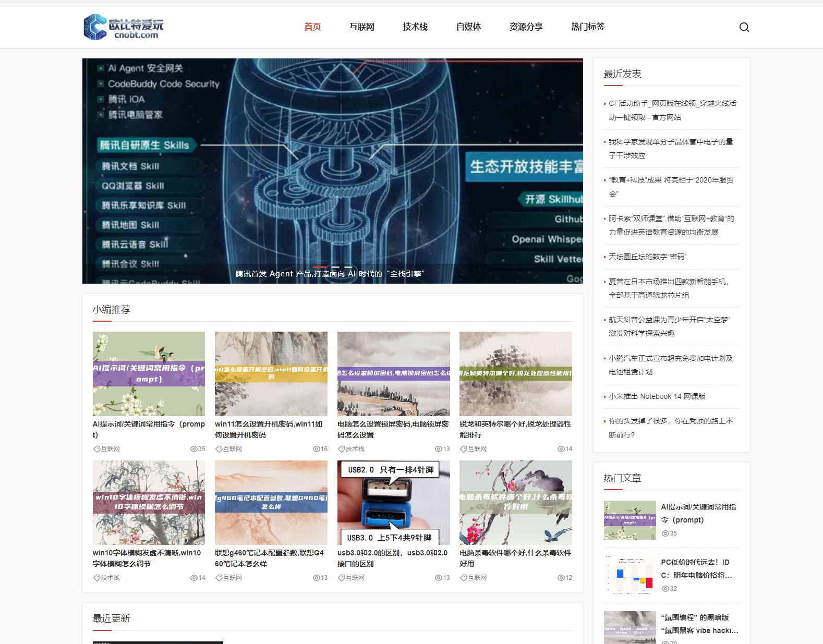Open the main carousel banner image
This screenshot has width=823, height=644.
click(333, 171)
